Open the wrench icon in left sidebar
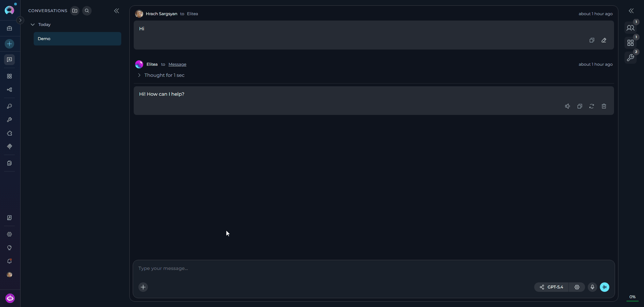The width and height of the screenshot is (644, 307). click(9, 120)
